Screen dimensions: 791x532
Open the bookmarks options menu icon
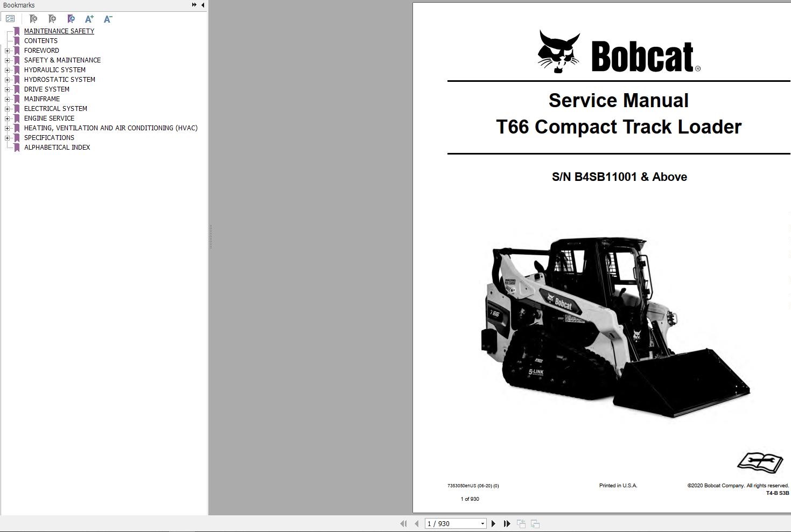pos(10,19)
